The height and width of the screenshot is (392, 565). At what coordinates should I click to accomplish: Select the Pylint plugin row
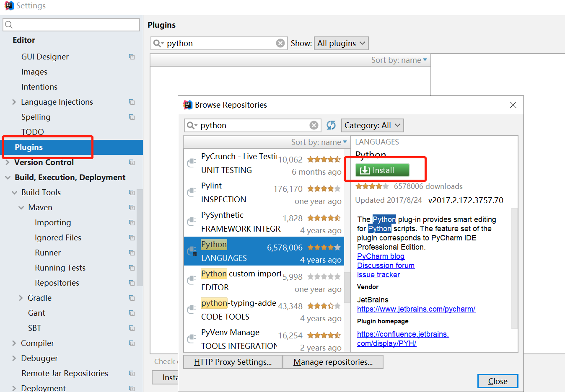point(264,193)
